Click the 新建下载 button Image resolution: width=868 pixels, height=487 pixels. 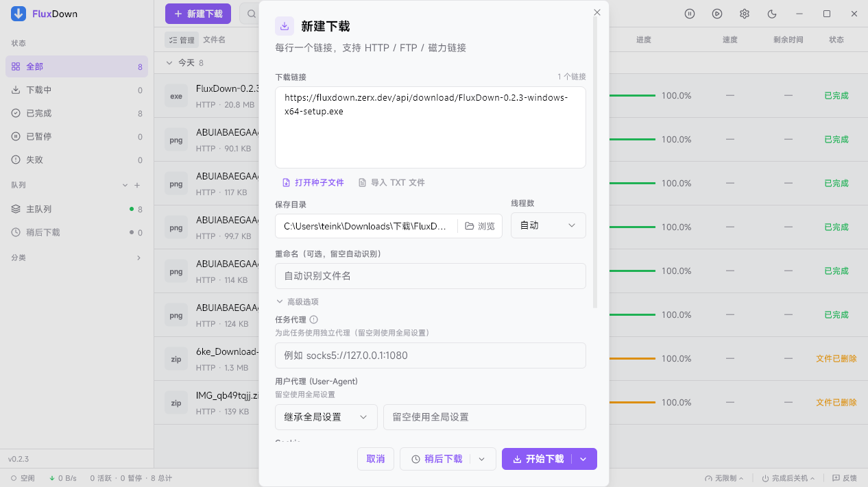[198, 14]
